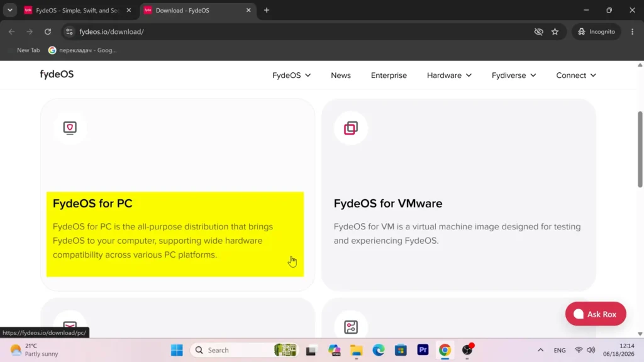Open the New Tab bookmark
The image size is (644, 362).
tap(28, 50)
